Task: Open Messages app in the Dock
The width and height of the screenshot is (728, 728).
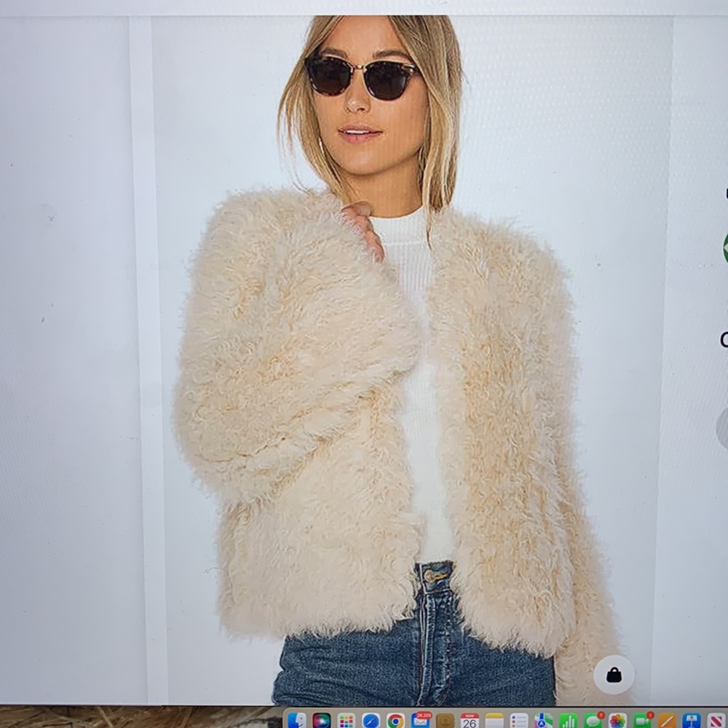Action: pyautogui.click(x=593, y=720)
